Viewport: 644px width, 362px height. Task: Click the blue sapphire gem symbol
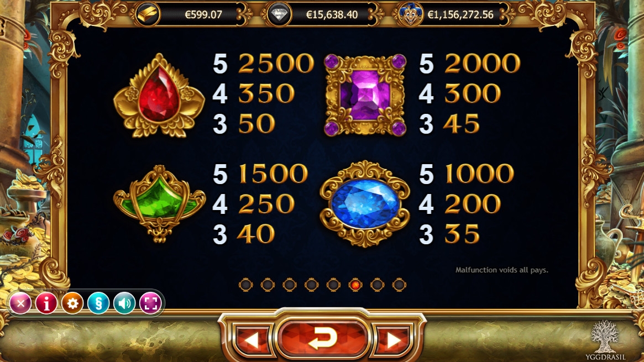click(x=365, y=203)
